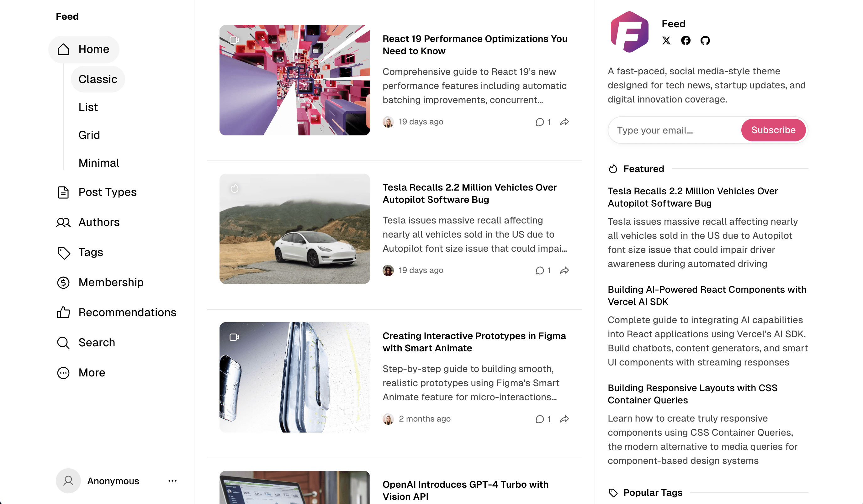Open the X (Twitter) social icon
This screenshot has height=504, width=863.
pyautogui.click(x=666, y=40)
